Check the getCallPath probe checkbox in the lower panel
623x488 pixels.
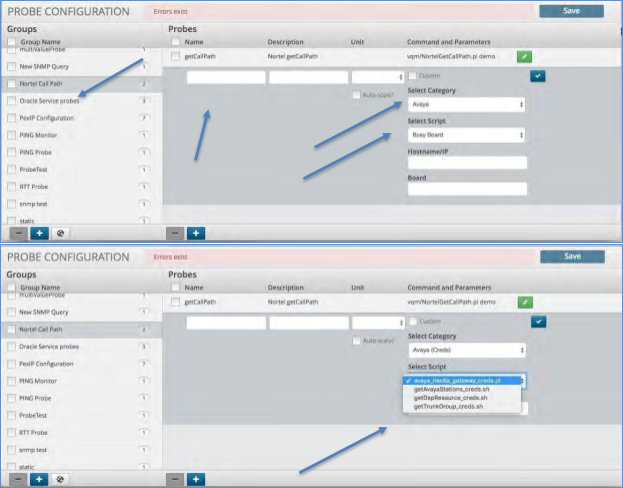(x=175, y=301)
